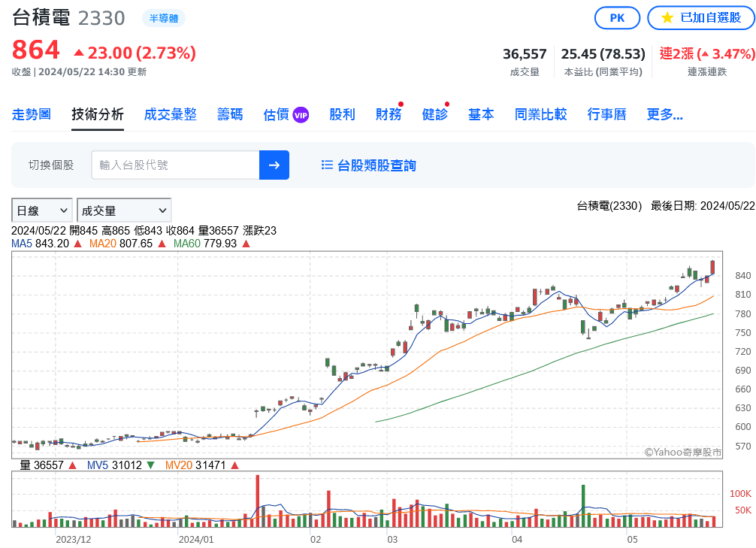Go to the 籌碼 tab
The image size is (756, 548).
click(x=230, y=114)
